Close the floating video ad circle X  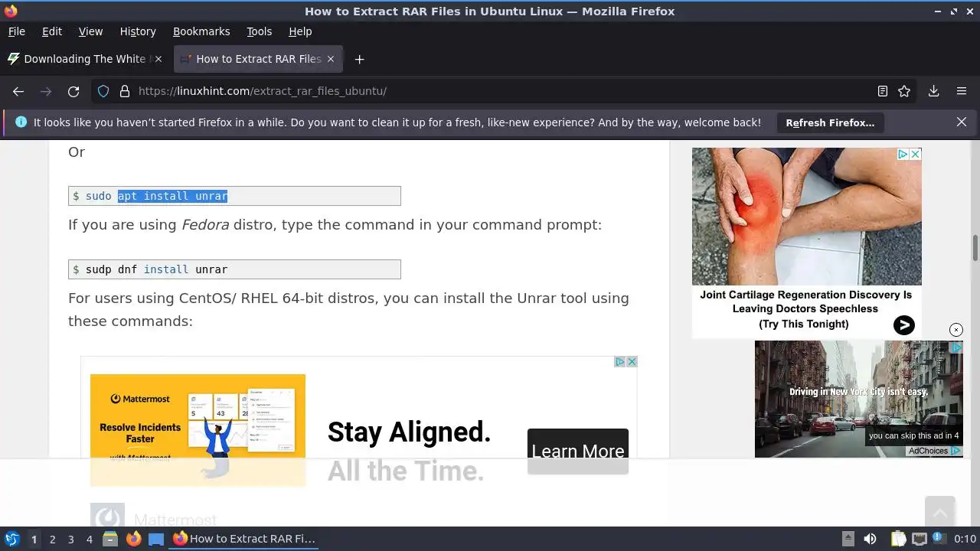pos(956,330)
